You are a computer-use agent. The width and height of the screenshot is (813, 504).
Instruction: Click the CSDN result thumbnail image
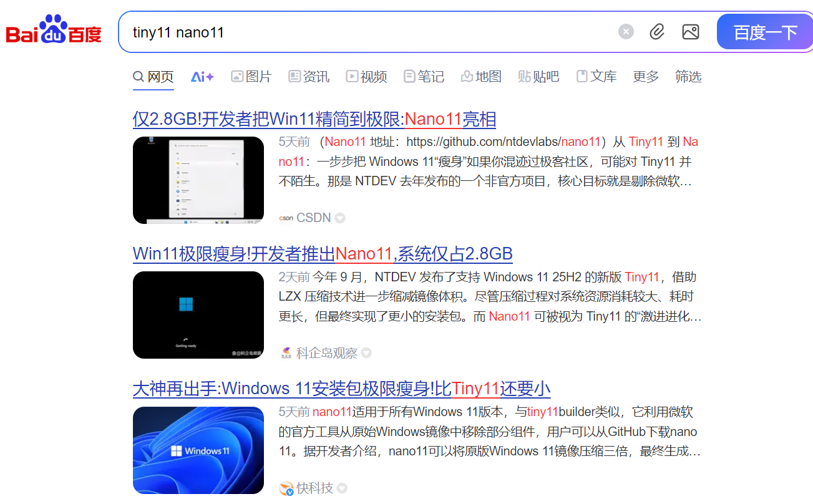click(198, 180)
